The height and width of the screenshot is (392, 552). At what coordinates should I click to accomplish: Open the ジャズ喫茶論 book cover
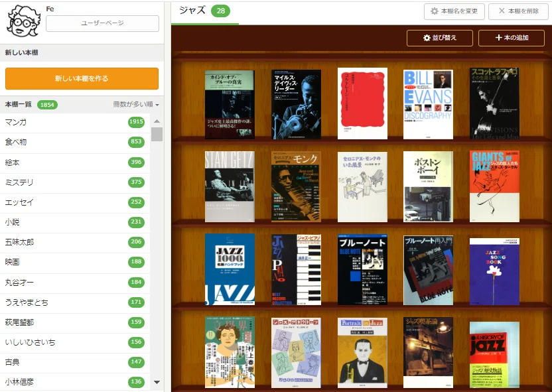coord(428,352)
